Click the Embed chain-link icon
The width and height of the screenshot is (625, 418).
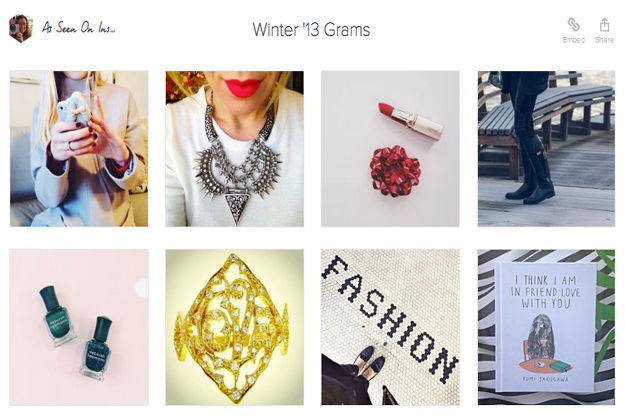coord(573,25)
